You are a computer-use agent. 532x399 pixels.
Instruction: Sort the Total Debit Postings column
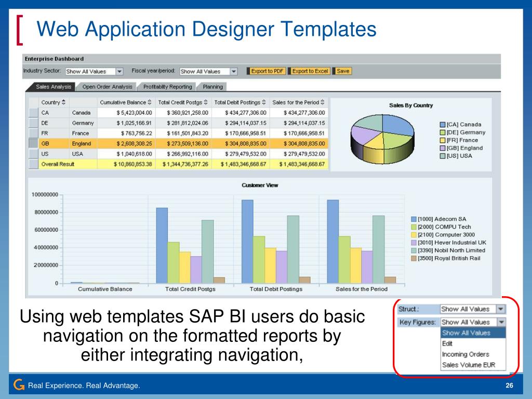click(x=263, y=102)
